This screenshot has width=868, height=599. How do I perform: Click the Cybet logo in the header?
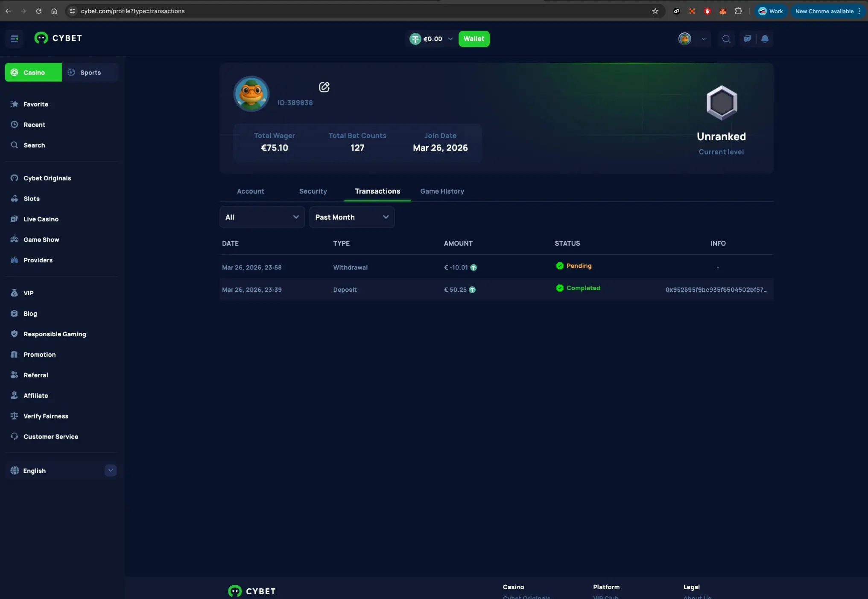tap(58, 38)
